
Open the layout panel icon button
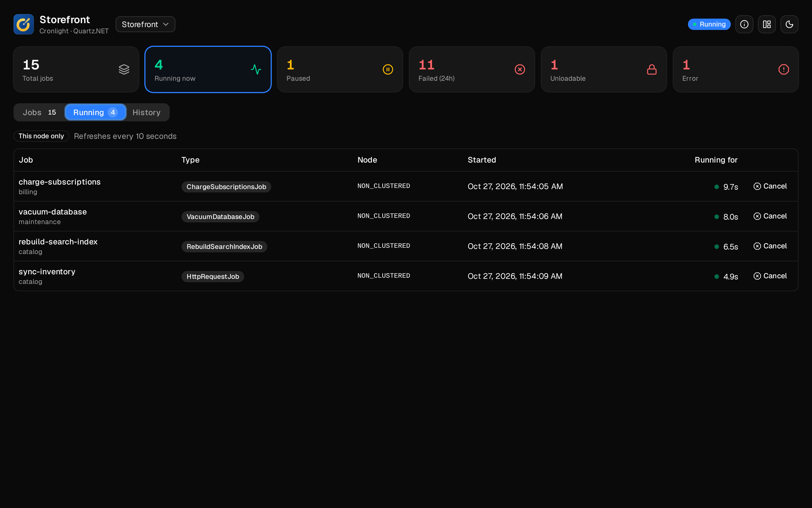[766, 24]
